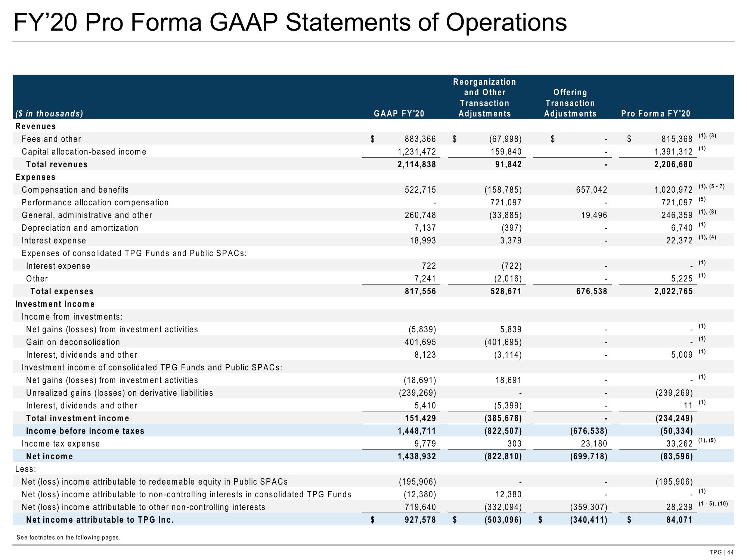Select the value 7,241 in Other row
The height and width of the screenshot is (560, 747).
coord(425,279)
